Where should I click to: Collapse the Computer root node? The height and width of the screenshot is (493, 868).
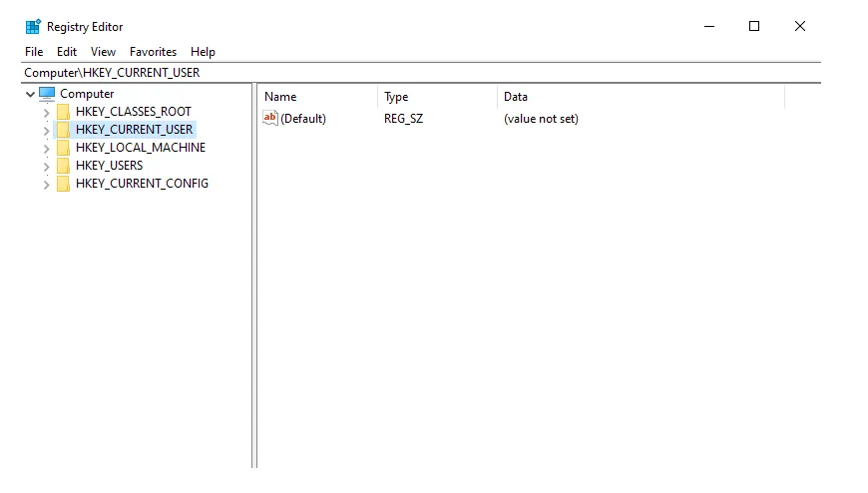31,94
